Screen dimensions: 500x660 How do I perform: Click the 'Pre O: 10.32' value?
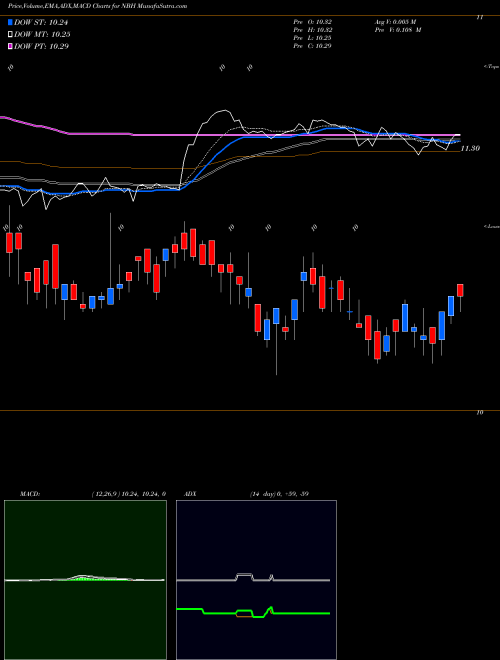point(312,22)
